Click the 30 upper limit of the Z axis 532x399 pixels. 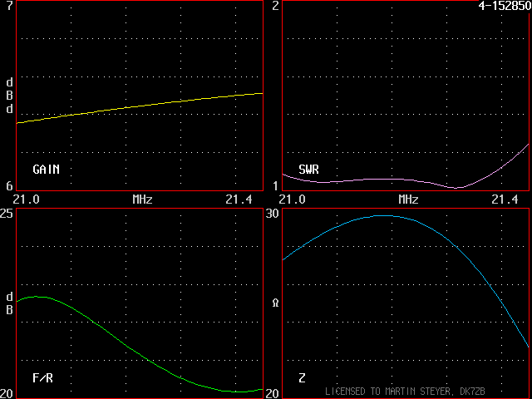[272, 214]
